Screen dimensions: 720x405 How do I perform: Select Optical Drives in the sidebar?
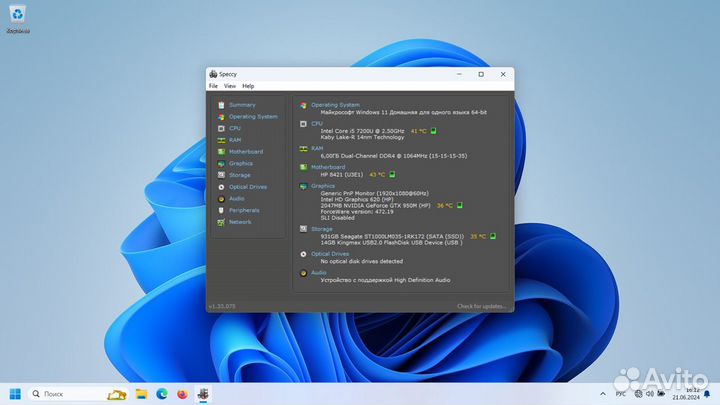click(x=247, y=187)
